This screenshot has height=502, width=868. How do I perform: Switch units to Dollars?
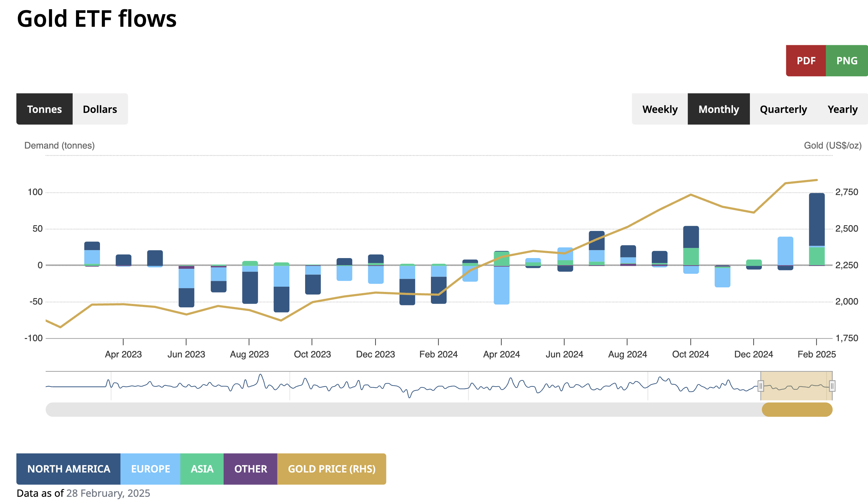click(100, 109)
